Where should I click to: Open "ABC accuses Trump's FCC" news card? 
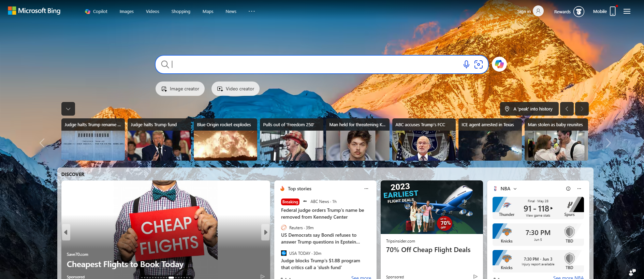pyautogui.click(x=424, y=139)
